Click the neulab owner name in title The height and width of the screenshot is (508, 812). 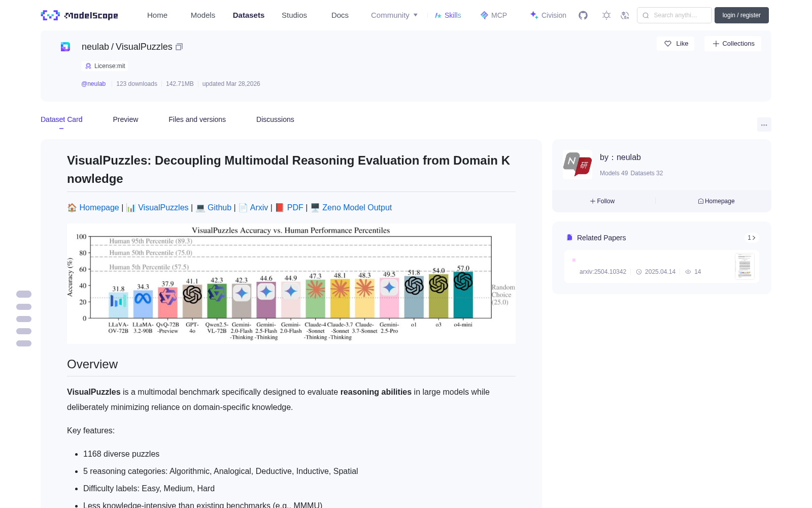95,47
